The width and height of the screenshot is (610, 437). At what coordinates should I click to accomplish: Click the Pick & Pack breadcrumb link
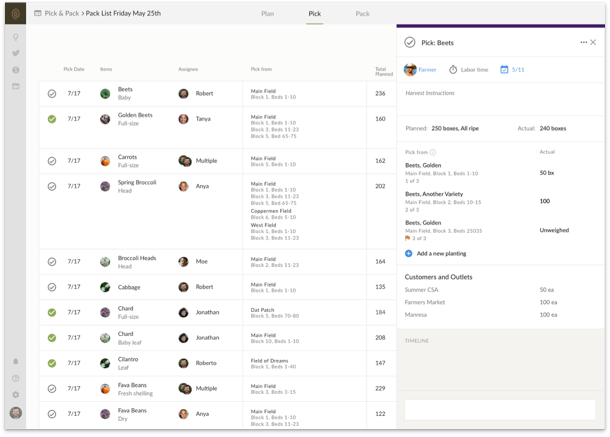point(62,14)
